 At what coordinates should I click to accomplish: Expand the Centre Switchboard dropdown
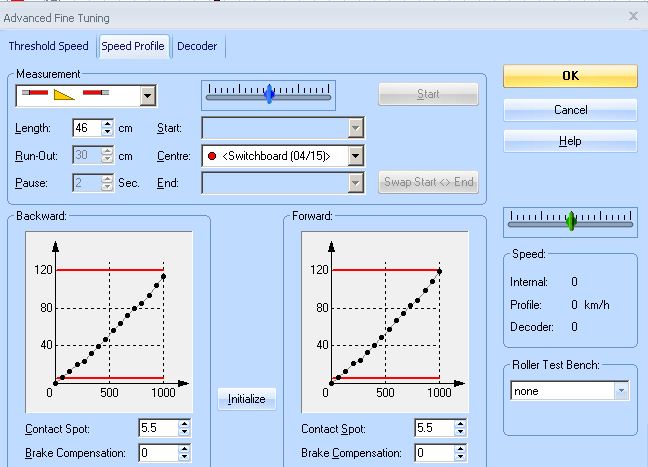point(355,156)
